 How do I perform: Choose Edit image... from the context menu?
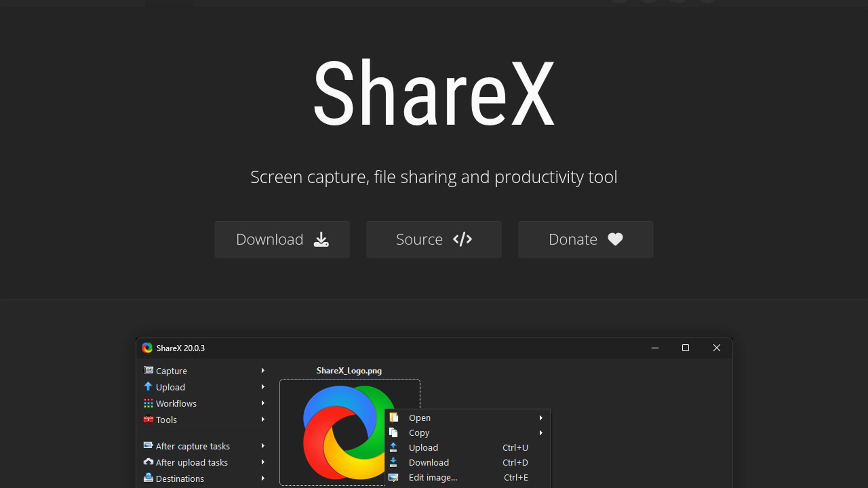point(467,478)
